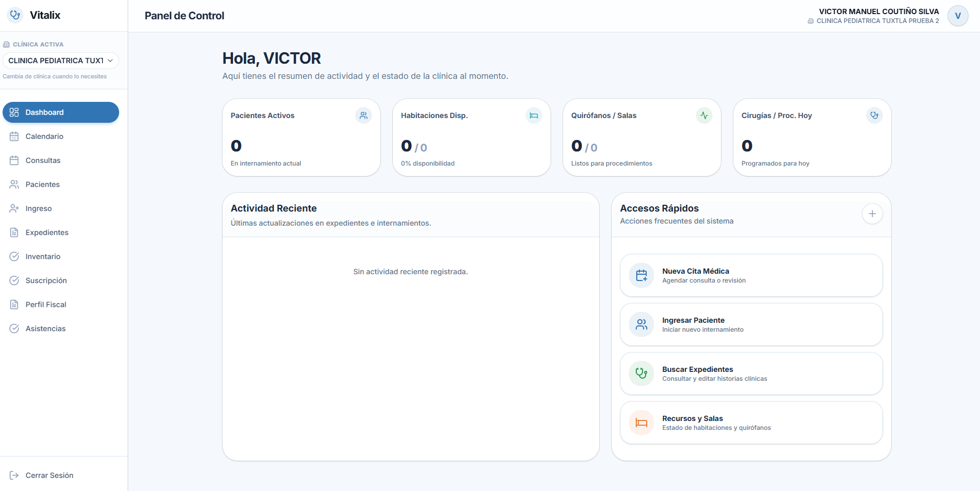Click the Nueva Cita Médica calendar-plus icon
This screenshot has height=491, width=980.
point(641,275)
